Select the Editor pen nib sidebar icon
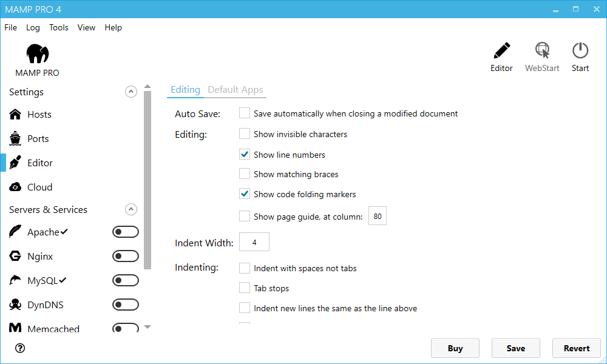Screen dimensions: 607x364 [15, 163]
